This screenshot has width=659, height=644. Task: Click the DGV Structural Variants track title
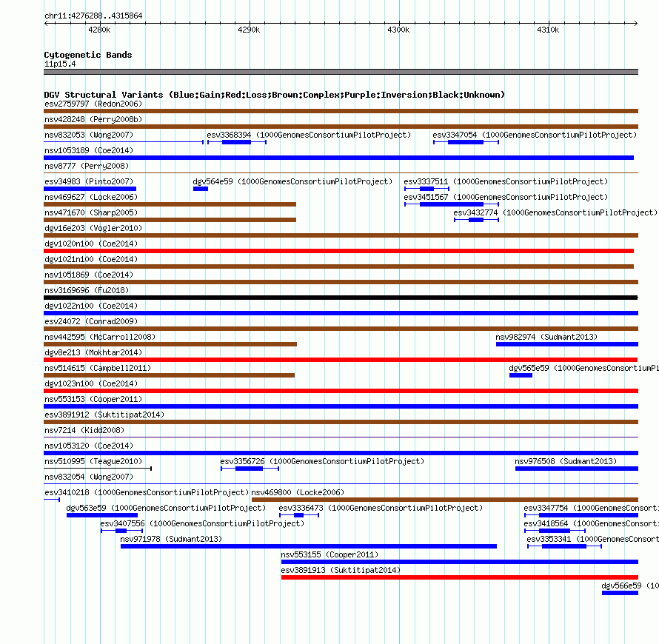coord(275,95)
